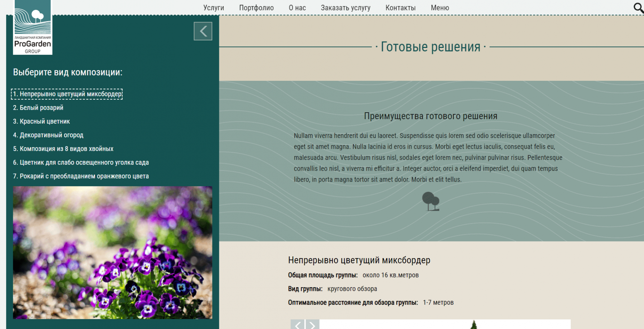
Task: Select Композиция из 8 видов хвойных
Action: (x=63, y=149)
